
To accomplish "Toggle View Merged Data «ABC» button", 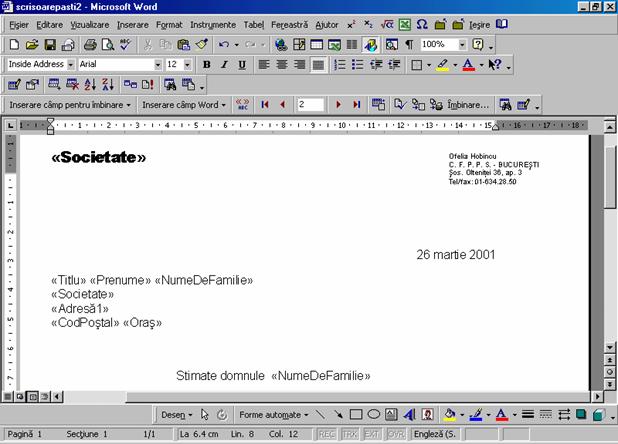I will pyautogui.click(x=243, y=104).
